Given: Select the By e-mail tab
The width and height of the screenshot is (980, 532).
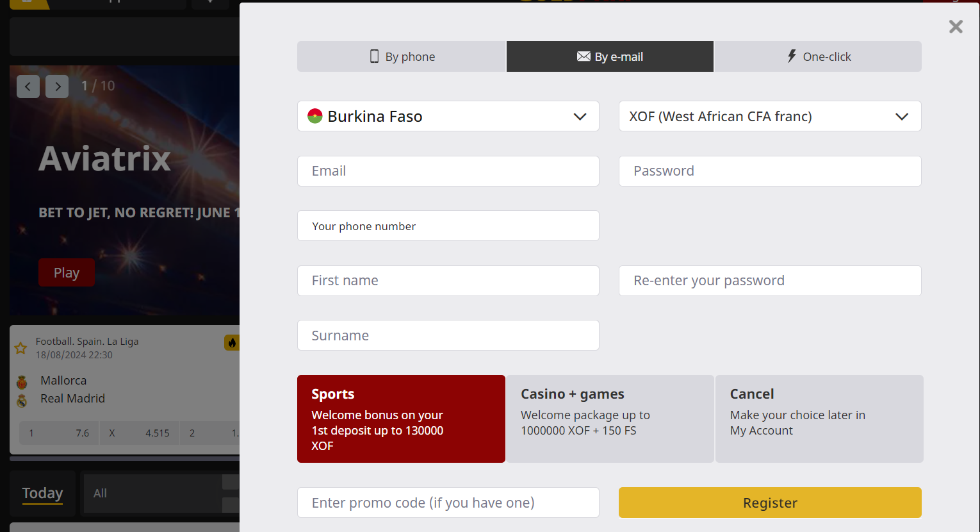Looking at the screenshot, I should click(x=610, y=56).
